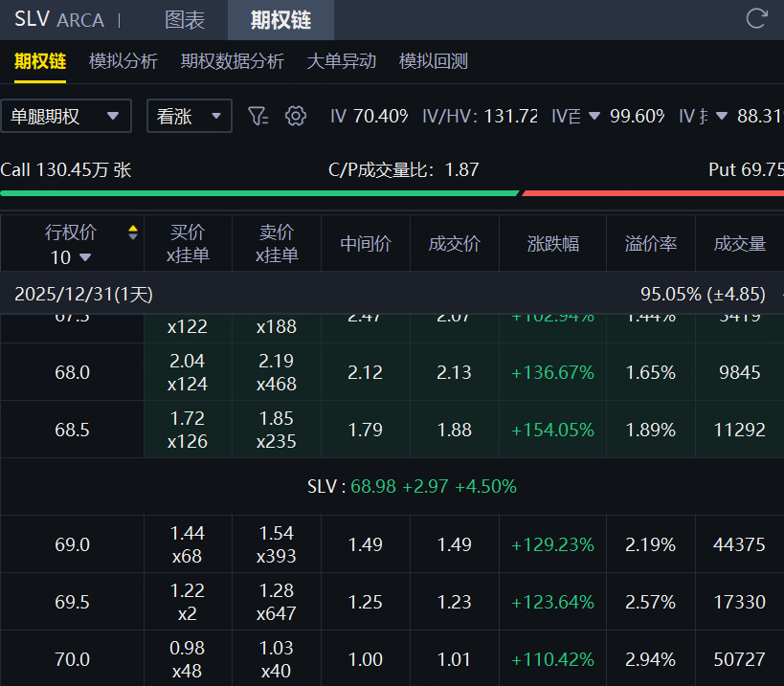Click the Call 130.45万 张 label
This screenshot has height=686, width=784.
(65, 170)
